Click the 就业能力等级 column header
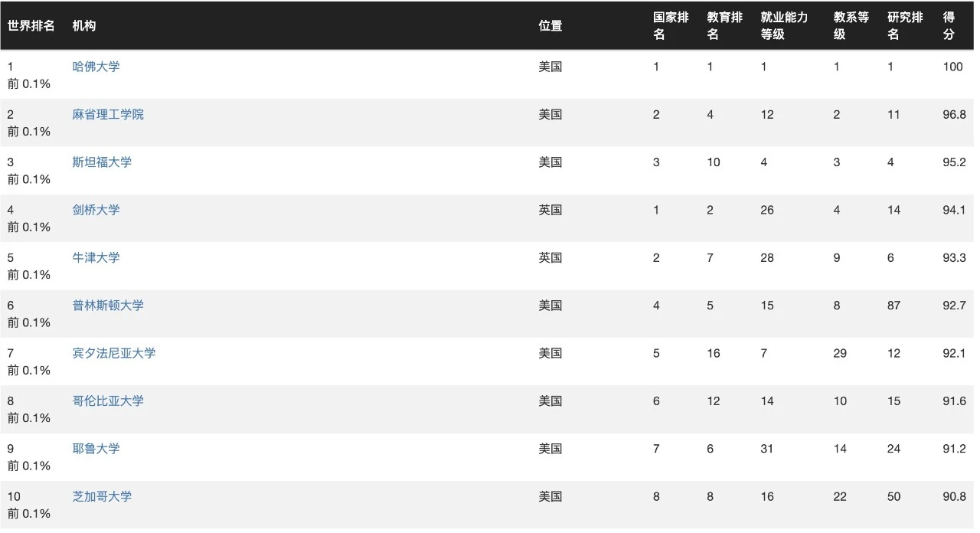The height and width of the screenshot is (533, 980). click(784, 26)
